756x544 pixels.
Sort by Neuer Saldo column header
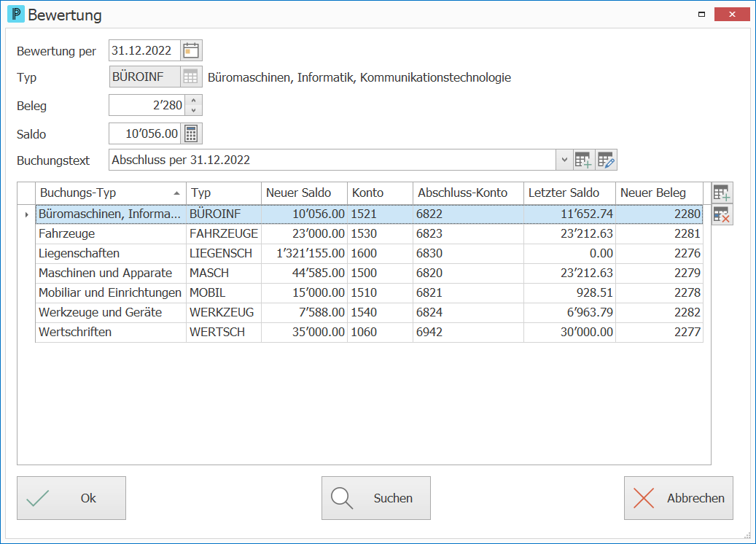304,193
